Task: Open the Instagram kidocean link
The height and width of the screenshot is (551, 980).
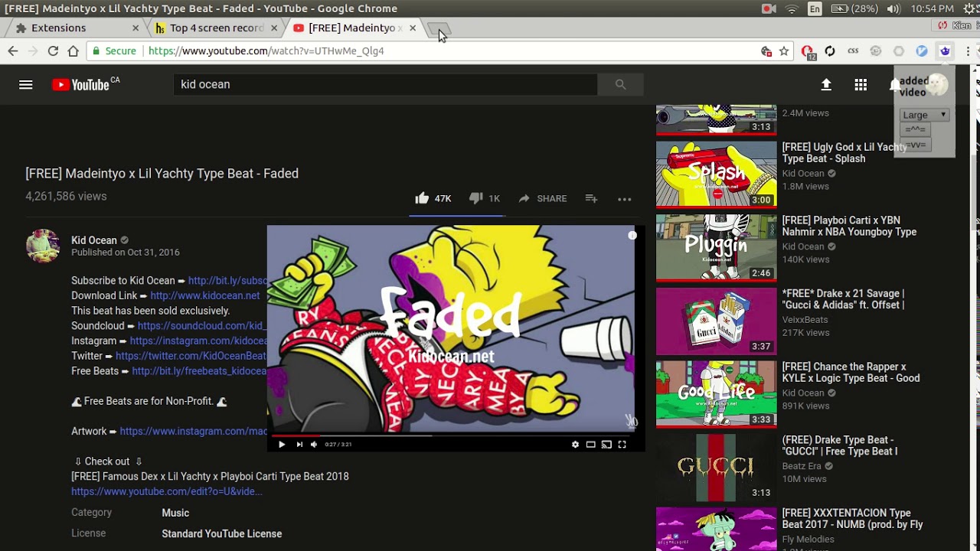Action: [198, 341]
